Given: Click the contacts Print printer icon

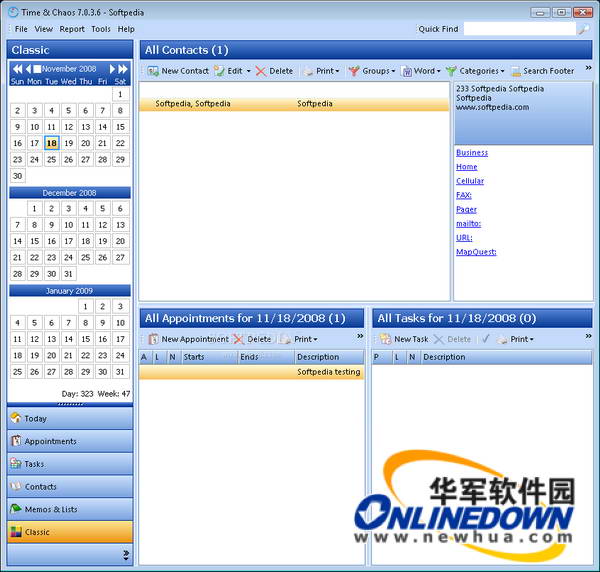Looking at the screenshot, I should (308, 71).
